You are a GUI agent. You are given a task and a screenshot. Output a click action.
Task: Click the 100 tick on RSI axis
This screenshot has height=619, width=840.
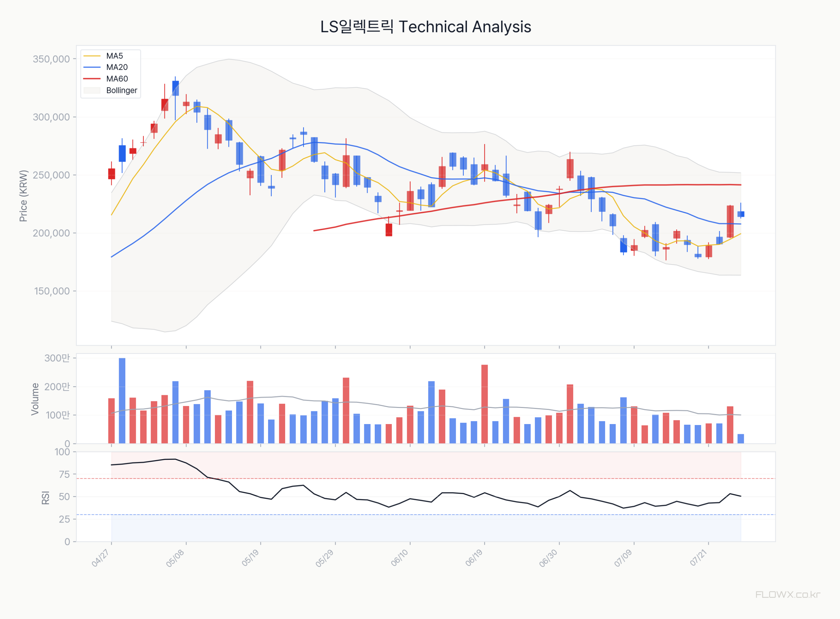click(x=62, y=452)
